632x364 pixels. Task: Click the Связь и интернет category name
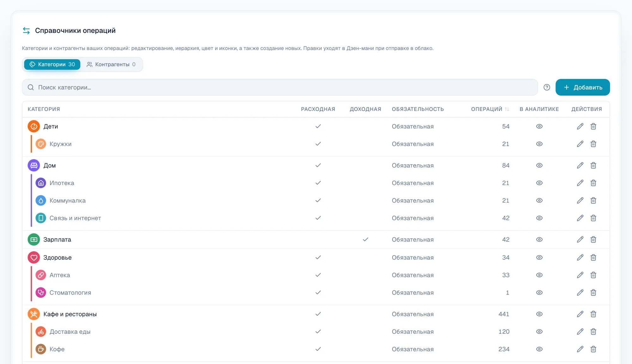pyautogui.click(x=75, y=218)
